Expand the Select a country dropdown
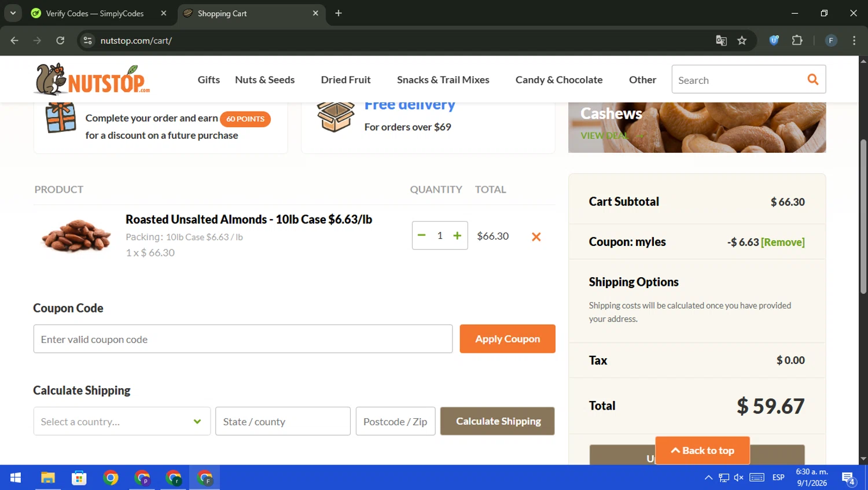868x490 pixels. tap(122, 421)
